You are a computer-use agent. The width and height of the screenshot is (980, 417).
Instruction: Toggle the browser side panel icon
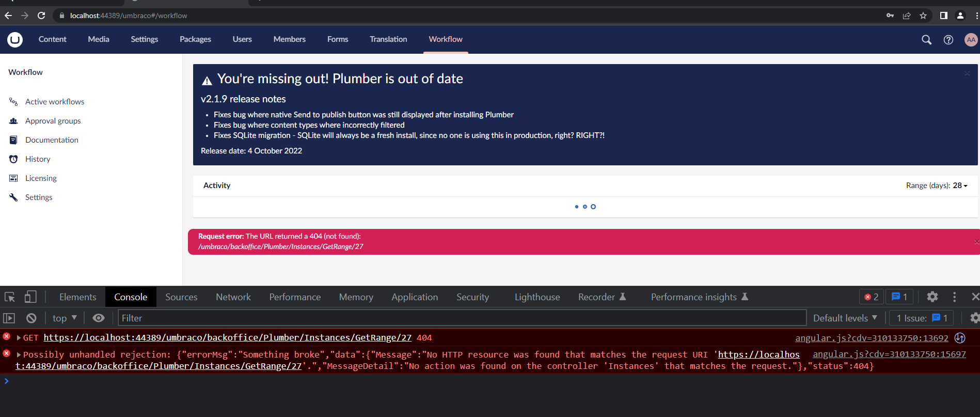click(x=944, y=16)
